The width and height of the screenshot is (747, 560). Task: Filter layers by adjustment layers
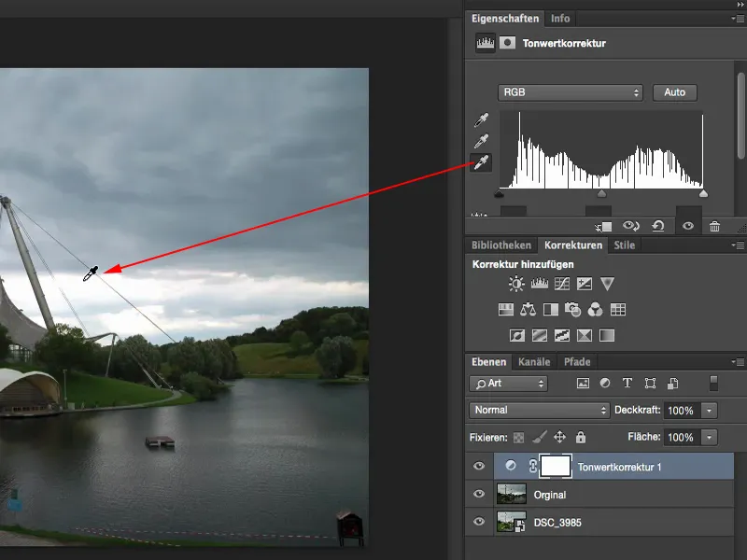(x=605, y=383)
